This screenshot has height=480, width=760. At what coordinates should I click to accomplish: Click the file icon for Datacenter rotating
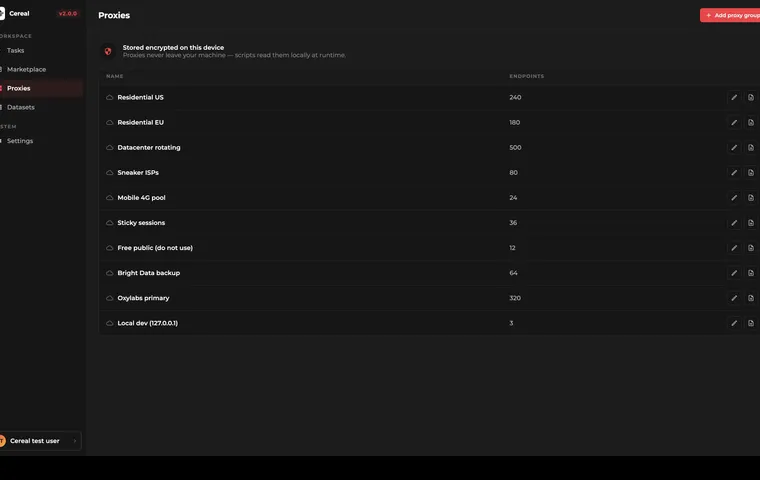pos(751,147)
